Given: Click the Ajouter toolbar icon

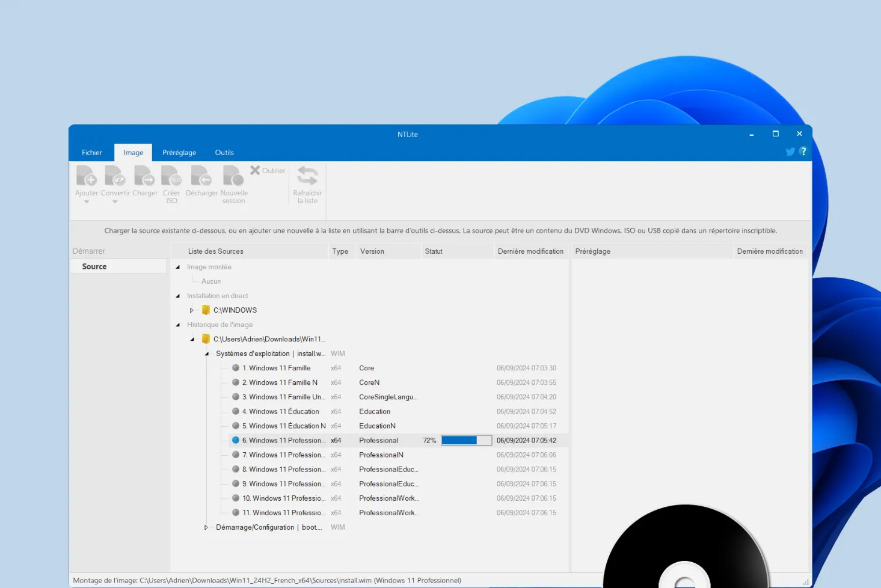Looking at the screenshot, I should [86, 176].
